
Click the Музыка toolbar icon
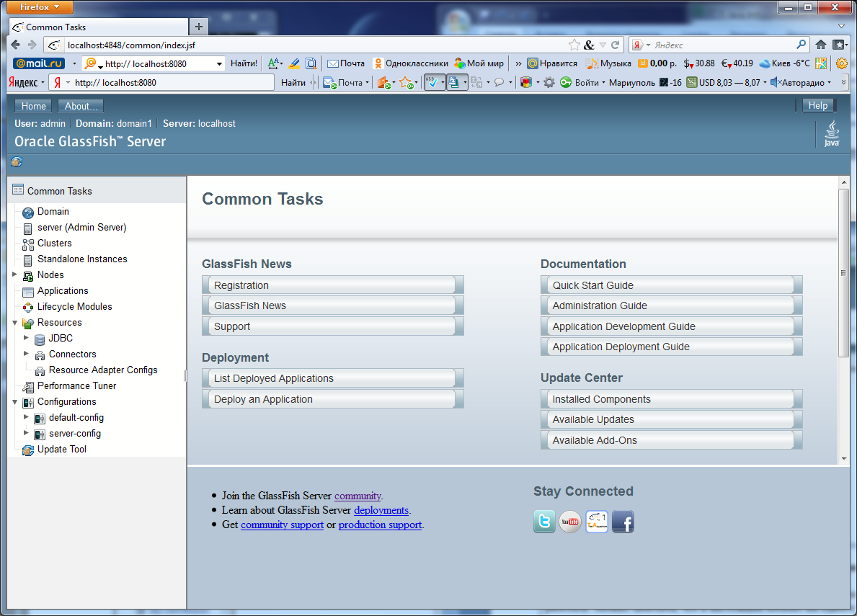[x=592, y=63]
